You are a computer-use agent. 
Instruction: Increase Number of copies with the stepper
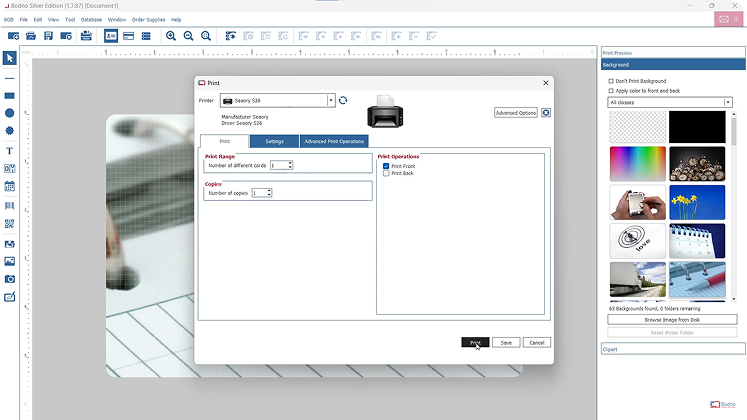pyautogui.click(x=269, y=190)
